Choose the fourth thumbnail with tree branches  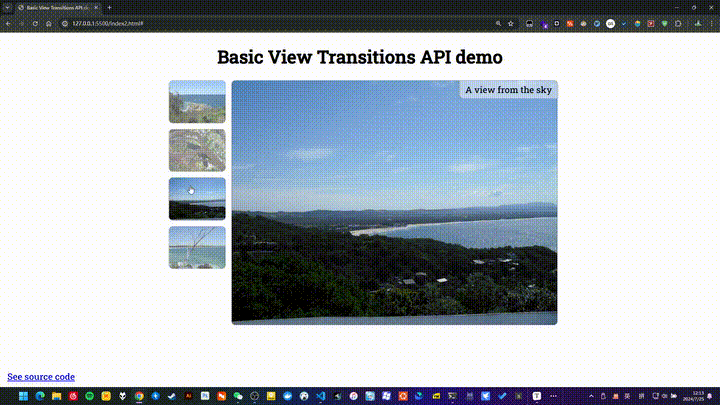[x=197, y=247]
